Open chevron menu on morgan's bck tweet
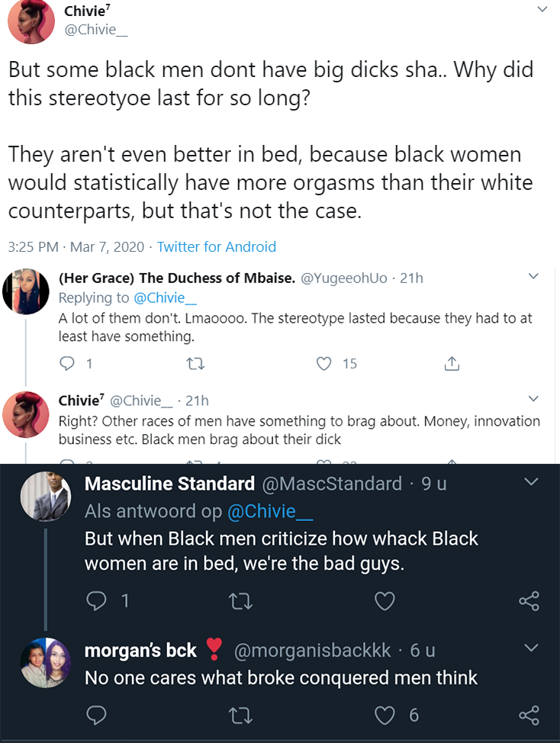The width and height of the screenshot is (560, 743). [532, 648]
